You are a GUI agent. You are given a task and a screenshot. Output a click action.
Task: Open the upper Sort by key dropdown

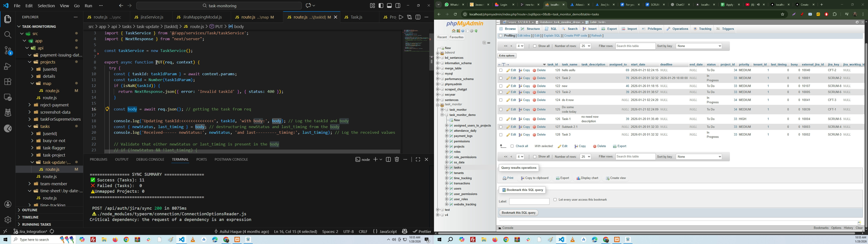[x=698, y=46]
